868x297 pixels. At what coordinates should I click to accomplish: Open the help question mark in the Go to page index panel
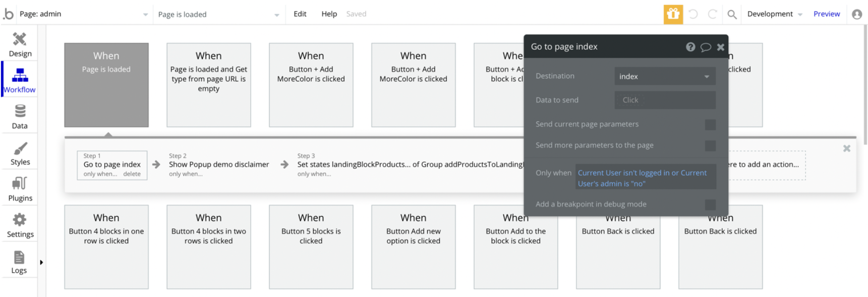tap(690, 47)
